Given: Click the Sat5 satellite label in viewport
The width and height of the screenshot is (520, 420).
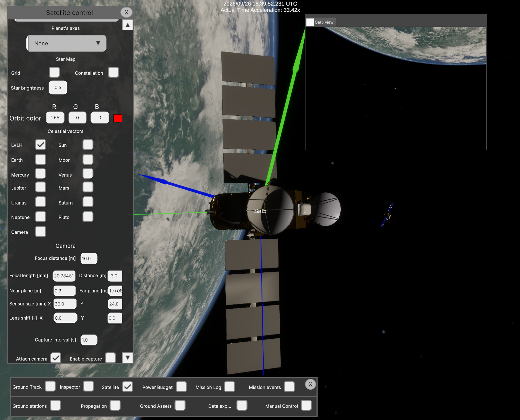Looking at the screenshot, I should [x=260, y=211].
